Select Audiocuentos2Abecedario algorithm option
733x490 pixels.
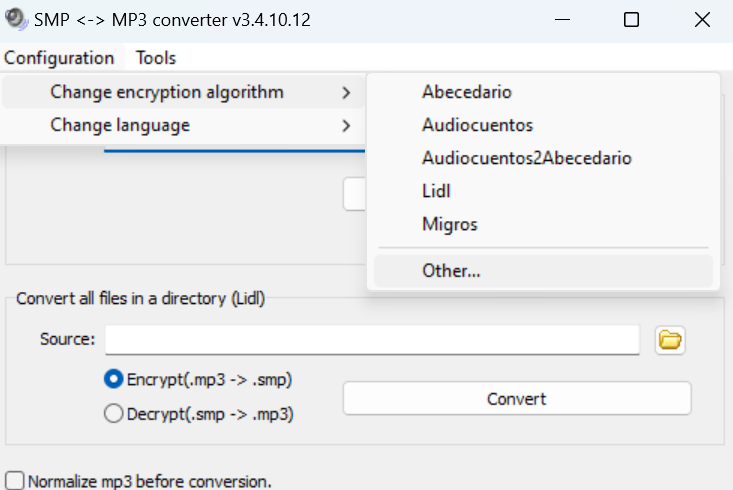pos(526,158)
